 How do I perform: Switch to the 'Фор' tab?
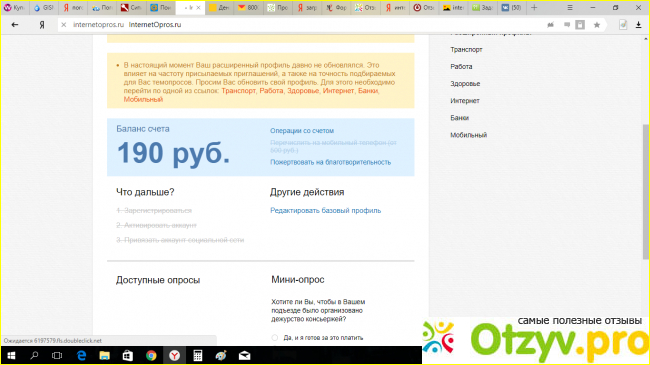336,7
